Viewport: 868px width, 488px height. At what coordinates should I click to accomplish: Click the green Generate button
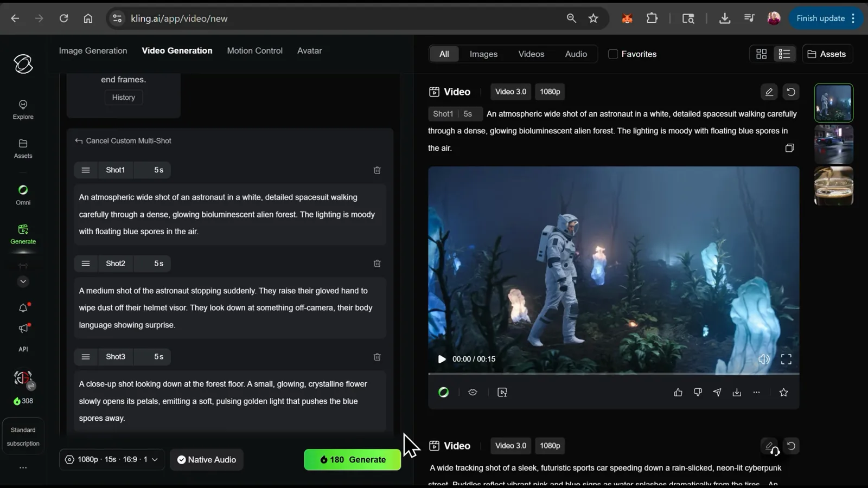[353, 460]
